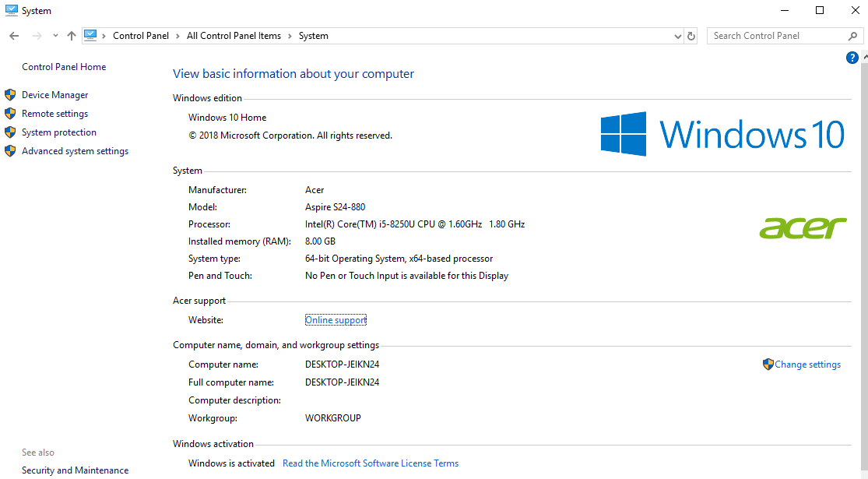Click Change settings for computer name
This screenshot has width=868, height=479.
click(807, 365)
